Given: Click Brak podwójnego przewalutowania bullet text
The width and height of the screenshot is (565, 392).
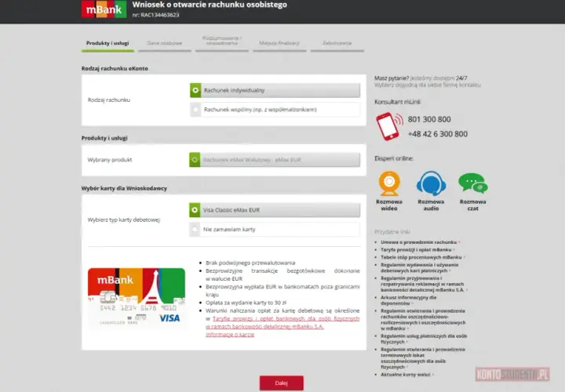Looking at the screenshot, I should tap(250, 263).
